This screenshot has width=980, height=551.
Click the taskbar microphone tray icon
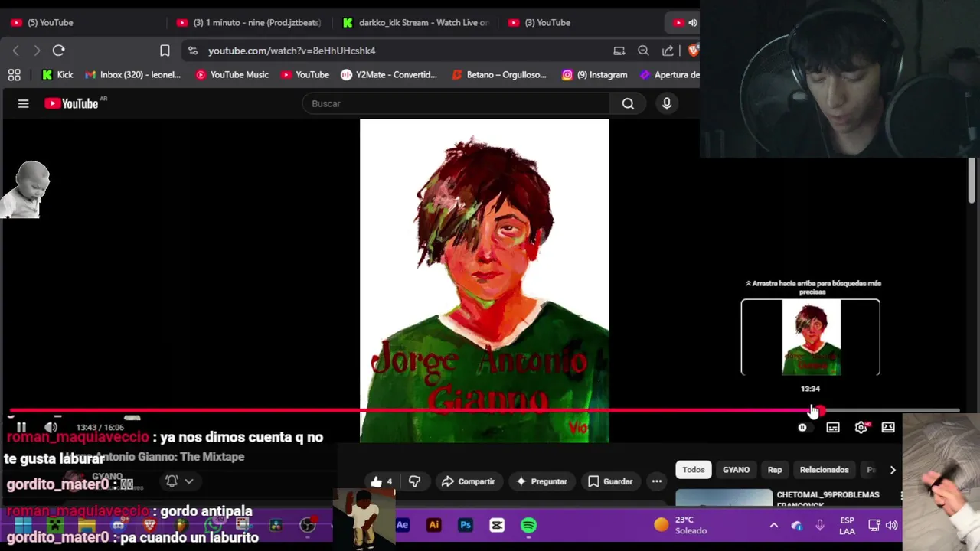point(820,525)
